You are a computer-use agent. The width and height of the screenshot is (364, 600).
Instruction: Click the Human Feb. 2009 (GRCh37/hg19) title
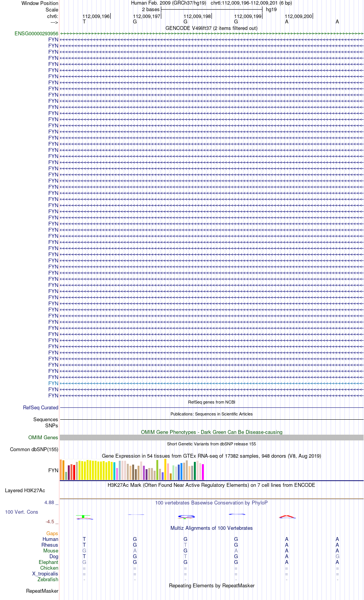[x=169, y=3]
